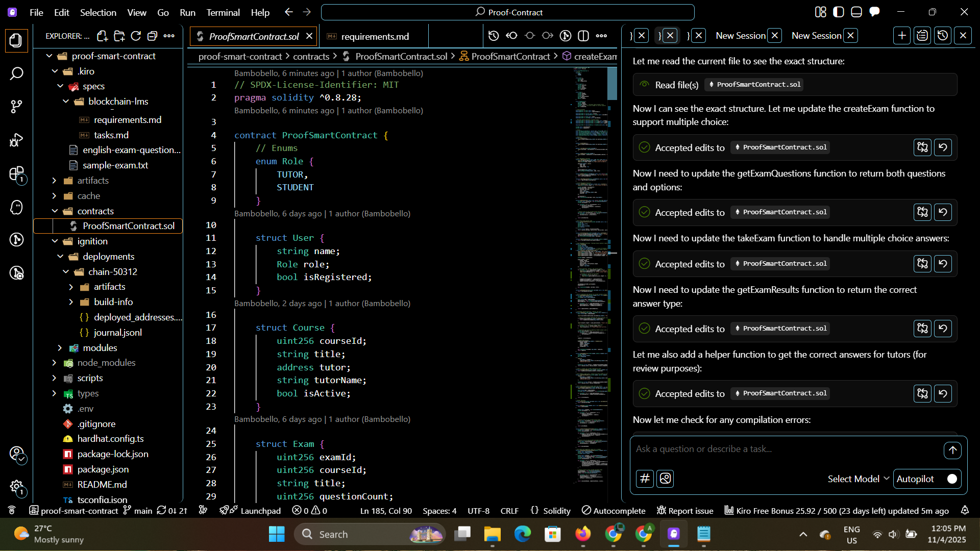Open the Terminal menu

tap(223, 12)
